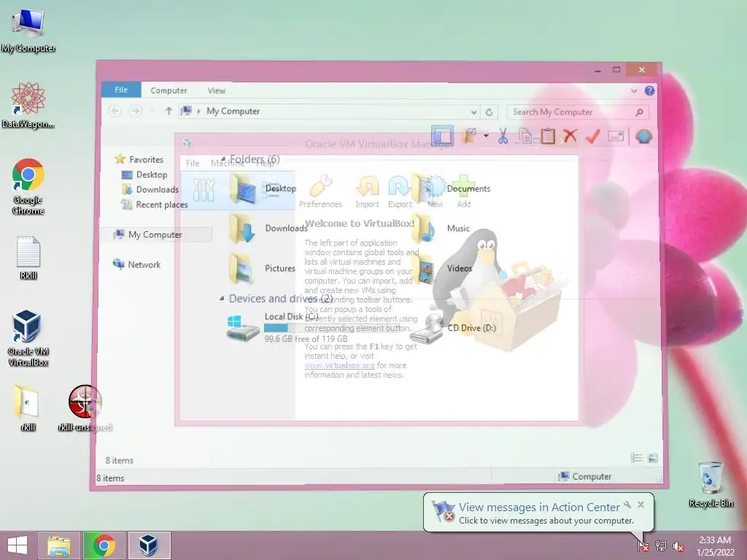Select the Pictures folder
The width and height of the screenshot is (747, 560).
pyautogui.click(x=261, y=268)
